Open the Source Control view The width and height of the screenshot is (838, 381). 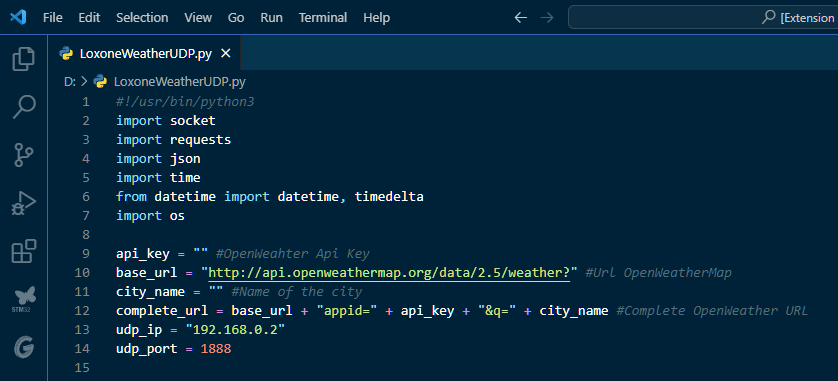(24, 155)
